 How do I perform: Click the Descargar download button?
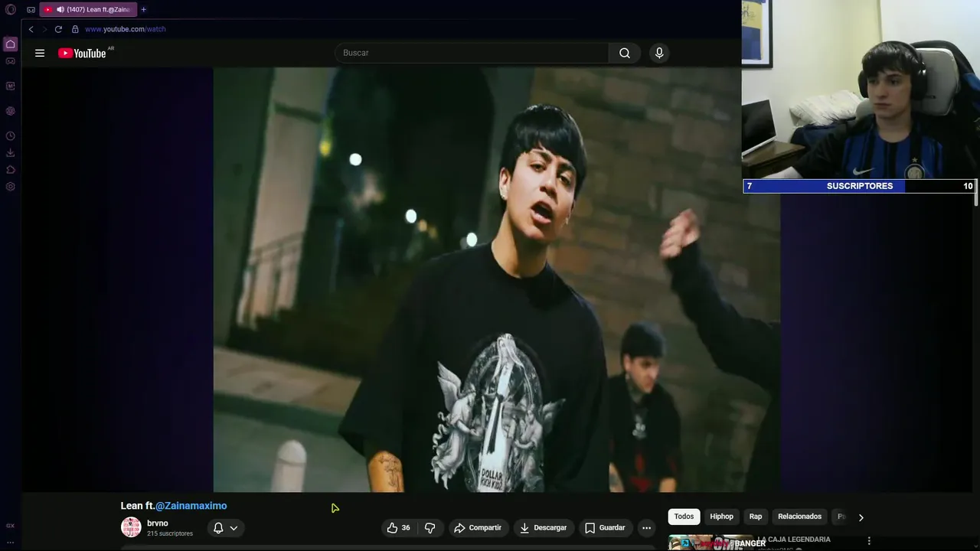(543, 528)
